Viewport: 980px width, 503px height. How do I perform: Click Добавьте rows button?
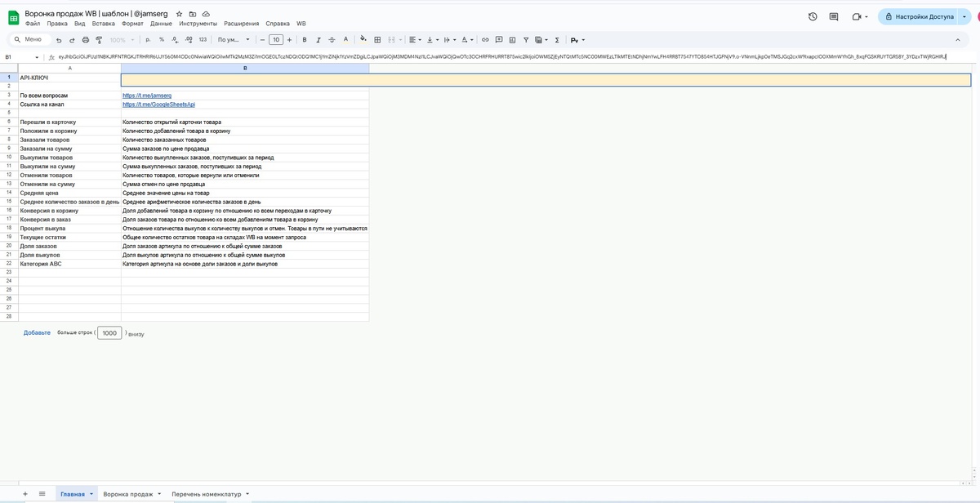click(x=37, y=333)
